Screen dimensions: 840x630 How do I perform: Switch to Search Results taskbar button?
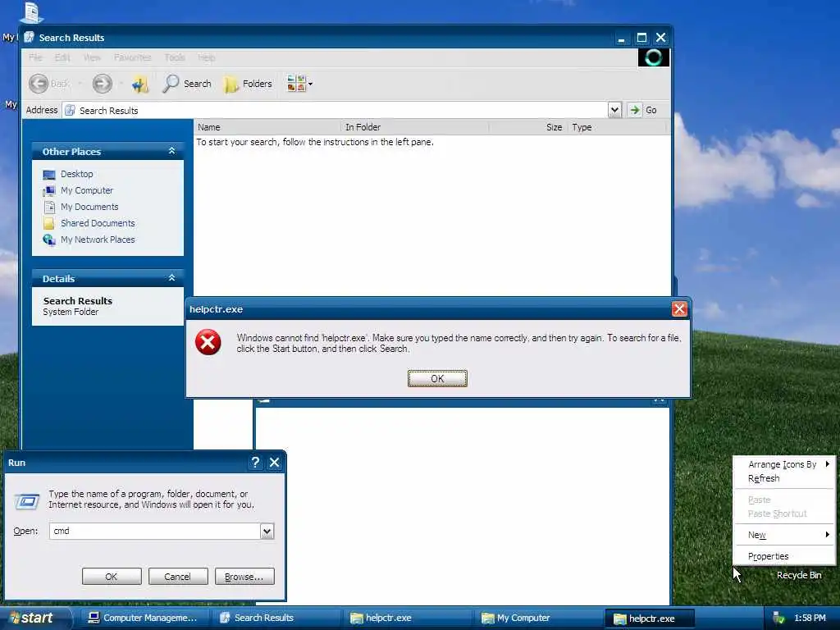[x=276, y=619]
